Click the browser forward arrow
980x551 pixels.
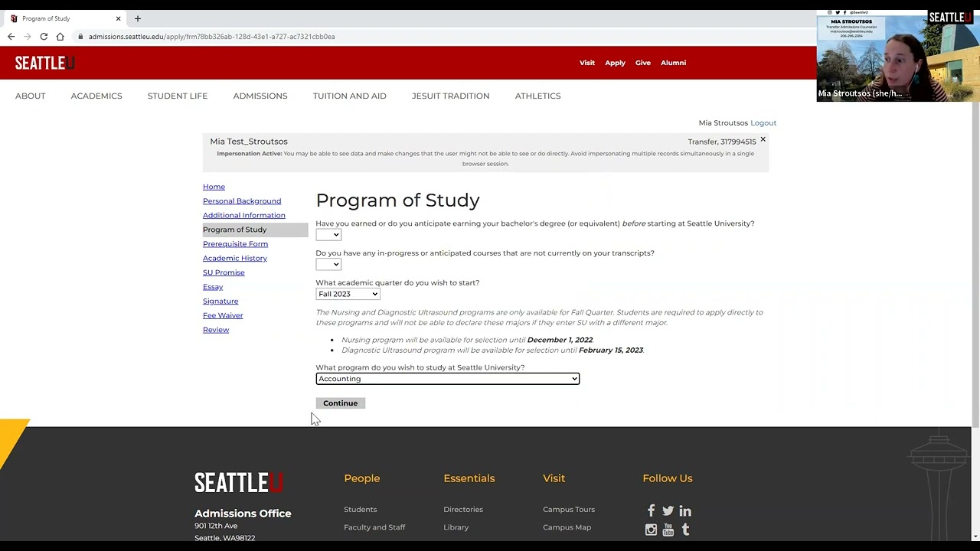click(x=28, y=36)
